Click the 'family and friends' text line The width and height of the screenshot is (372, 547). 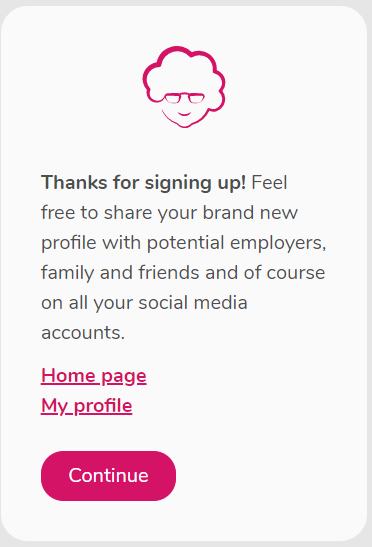click(x=121, y=272)
